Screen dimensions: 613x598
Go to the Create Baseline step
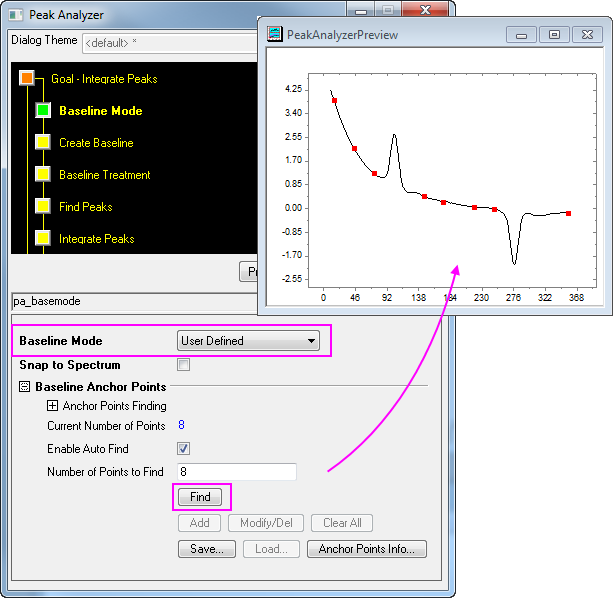pyautogui.click(x=96, y=143)
